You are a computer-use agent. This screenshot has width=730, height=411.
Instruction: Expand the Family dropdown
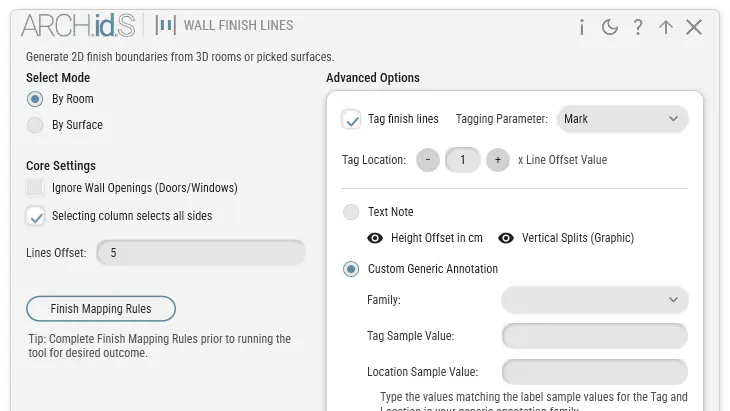(x=595, y=300)
